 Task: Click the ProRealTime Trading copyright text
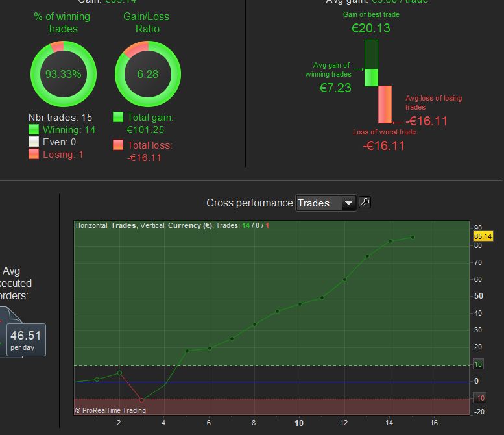click(110, 410)
